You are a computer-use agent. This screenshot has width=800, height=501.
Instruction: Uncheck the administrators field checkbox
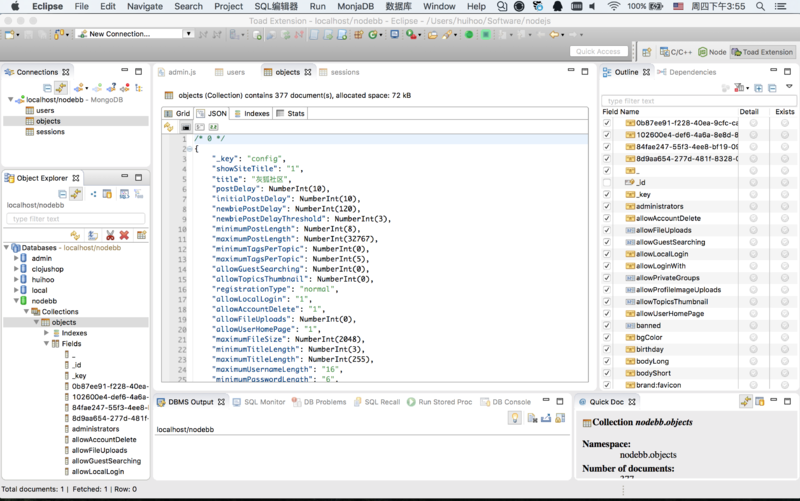(607, 206)
